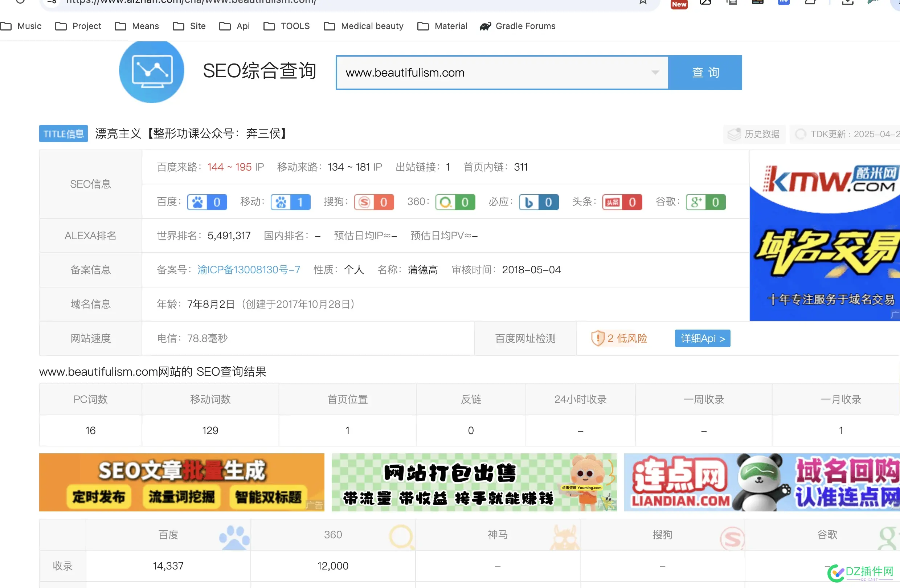900x588 pixels.
Task: Click the 移动来路 134 ~ 181 IP value
Action: [355, 167]
